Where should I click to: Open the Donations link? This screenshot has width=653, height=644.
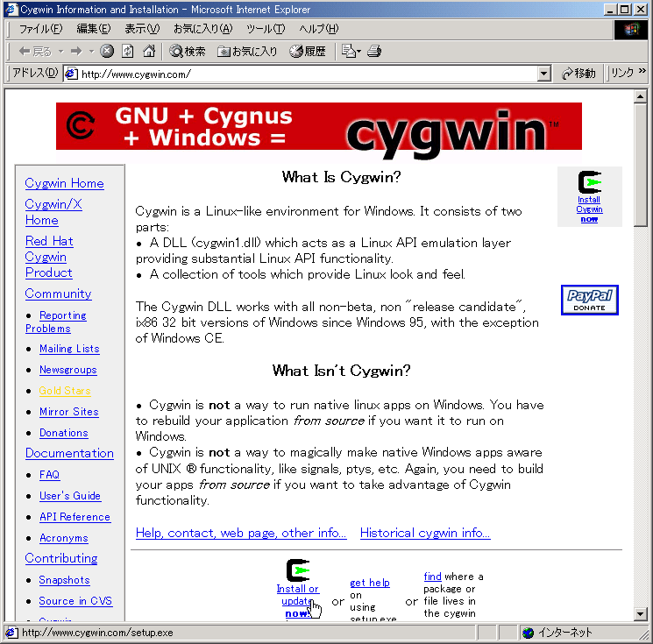coord(64,433)
